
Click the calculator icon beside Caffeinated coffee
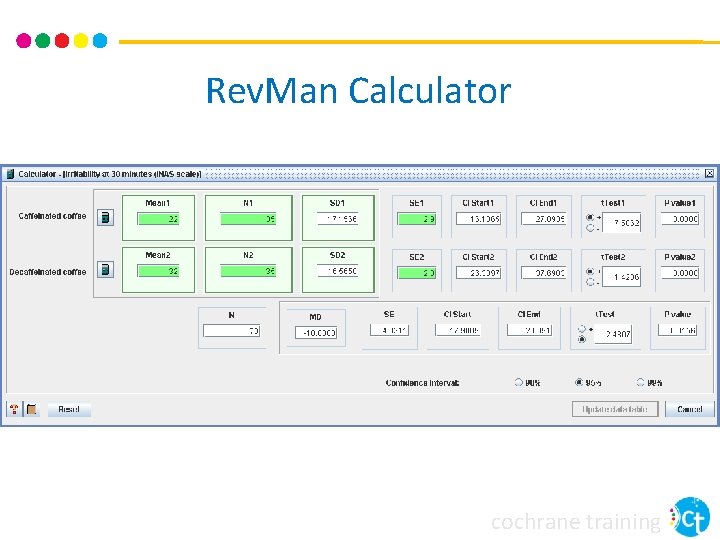106,217
